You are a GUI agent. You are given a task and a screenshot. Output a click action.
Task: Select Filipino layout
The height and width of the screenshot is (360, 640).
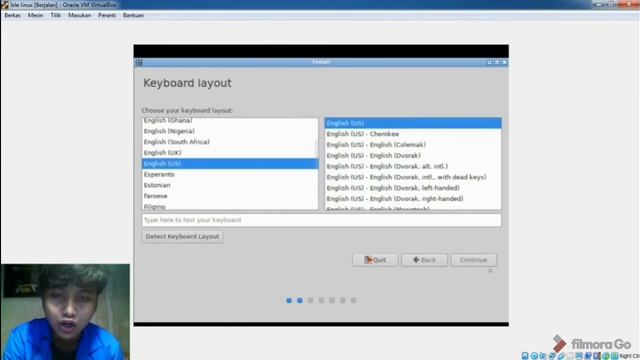230,206
